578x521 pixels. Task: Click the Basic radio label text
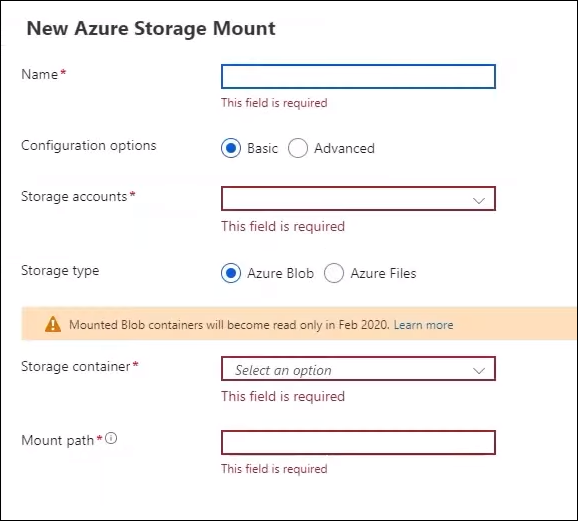[262, 148]
